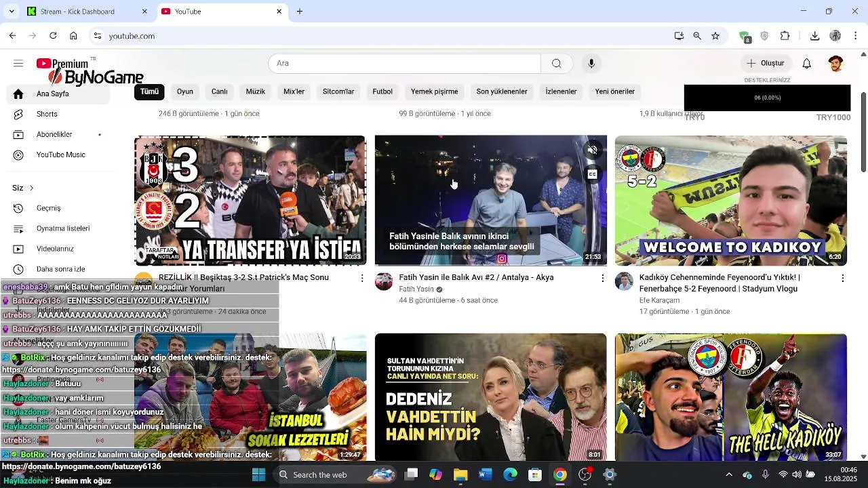Open the Efe Karaçam channel link
868x488 pixels.
coord(659,300)
